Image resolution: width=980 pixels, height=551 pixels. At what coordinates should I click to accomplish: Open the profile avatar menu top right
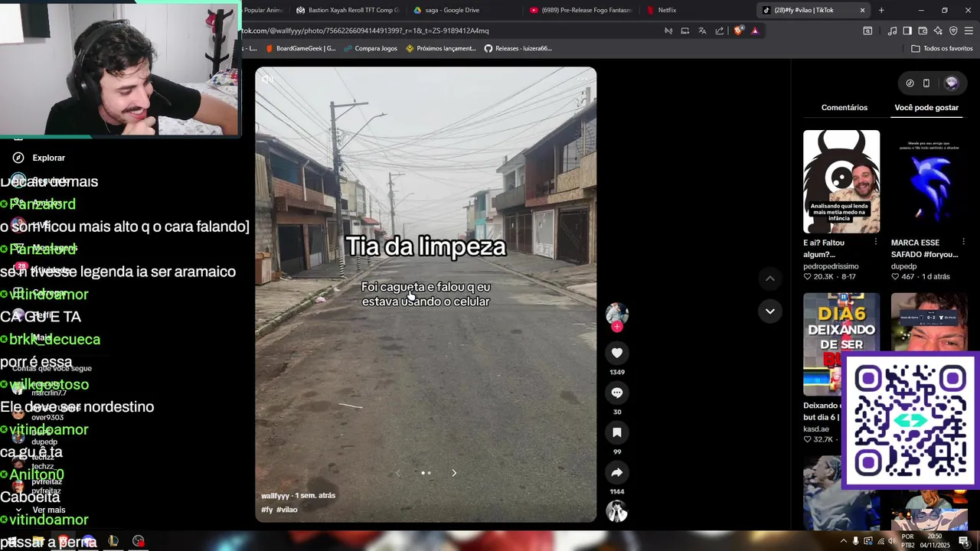point(952,83)
